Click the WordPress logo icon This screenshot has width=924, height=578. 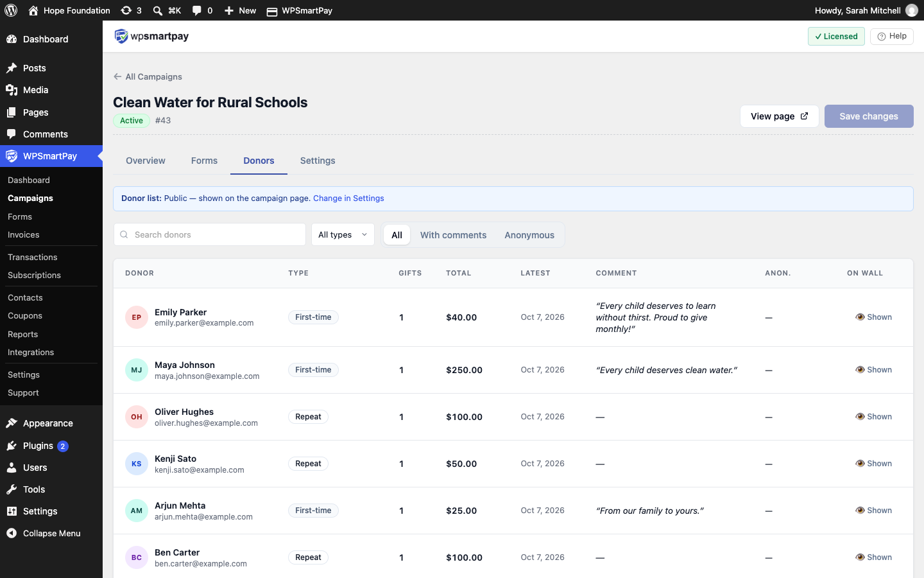tap(11, 10)
